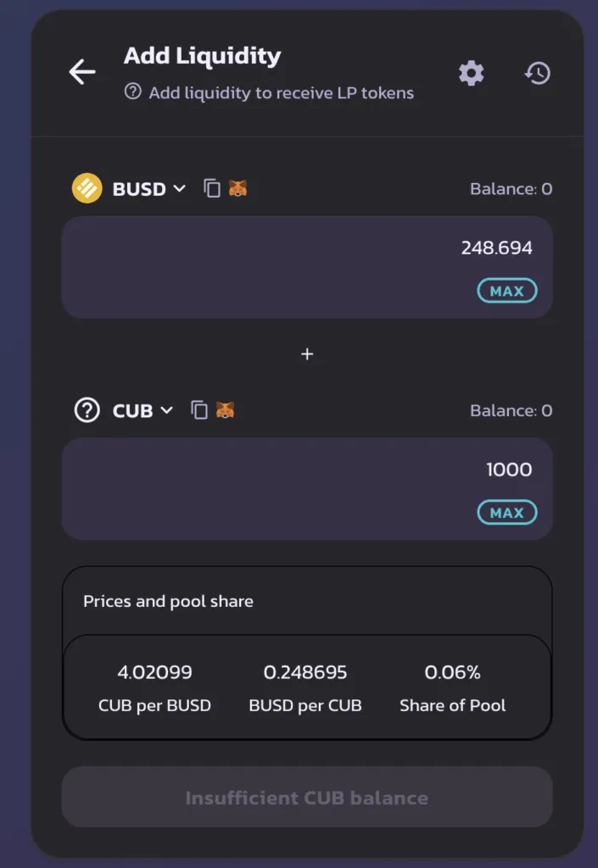
Task: Click the help question mark beside subtitle
Action: pos(133,92)
